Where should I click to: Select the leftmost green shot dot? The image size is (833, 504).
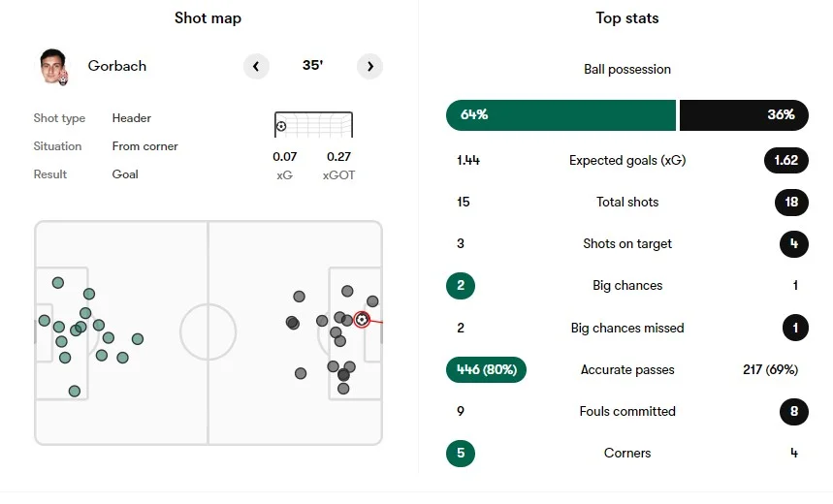click(44, 320)
